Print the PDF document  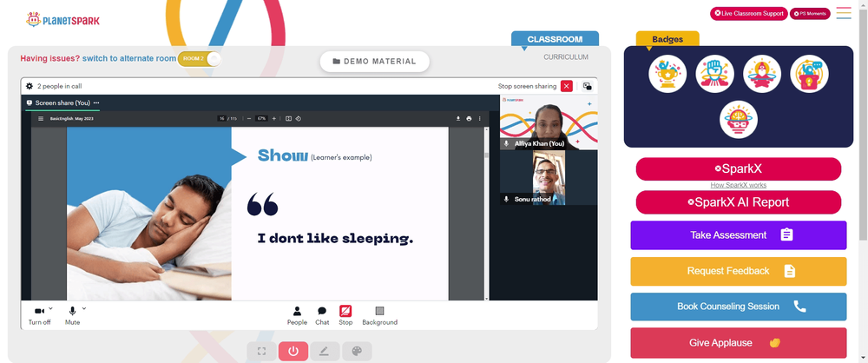pyautogui.click(x=469, y=119)
